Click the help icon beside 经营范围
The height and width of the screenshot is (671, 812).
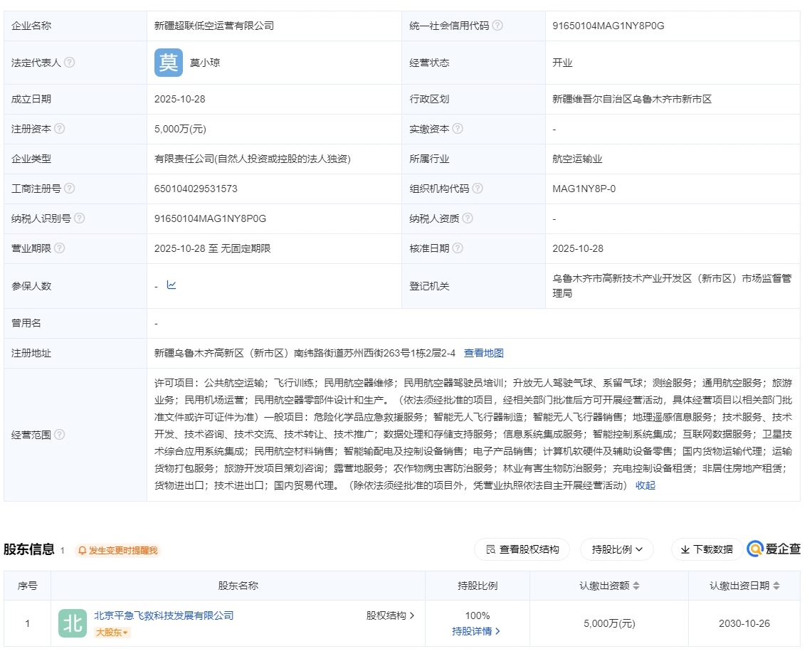coord(59,435)
